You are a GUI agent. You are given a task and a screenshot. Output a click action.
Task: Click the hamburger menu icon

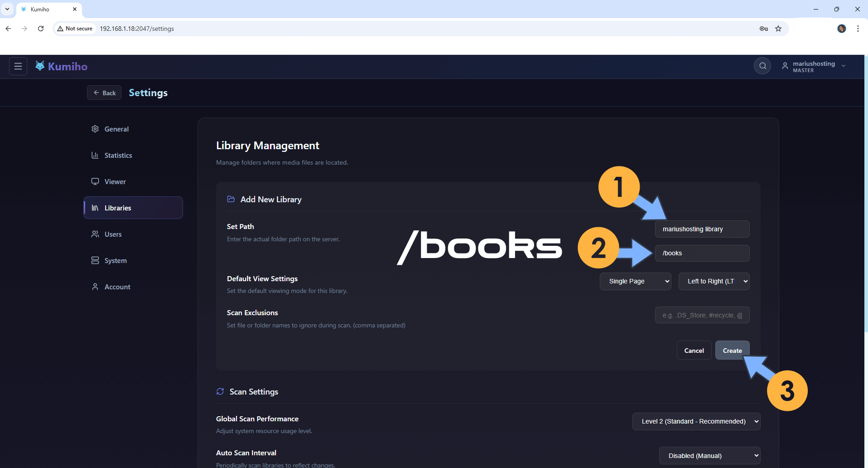[x=18, y=66]
